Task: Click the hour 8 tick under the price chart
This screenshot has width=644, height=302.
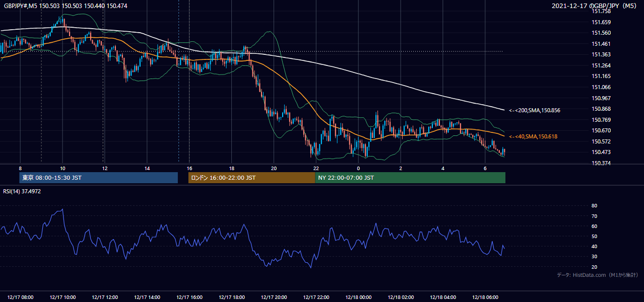Action: coord(20,168)
